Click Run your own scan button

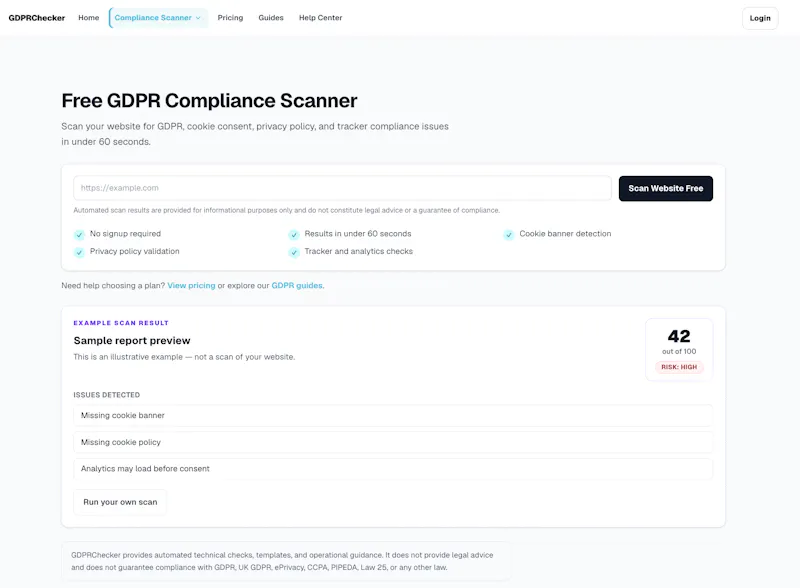[x=120, y=502]
